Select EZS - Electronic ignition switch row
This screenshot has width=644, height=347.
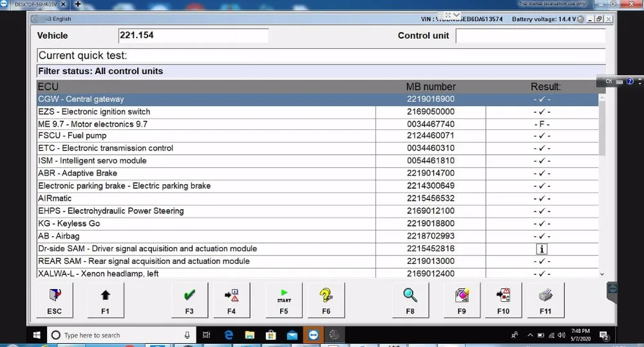pos(317,112)
